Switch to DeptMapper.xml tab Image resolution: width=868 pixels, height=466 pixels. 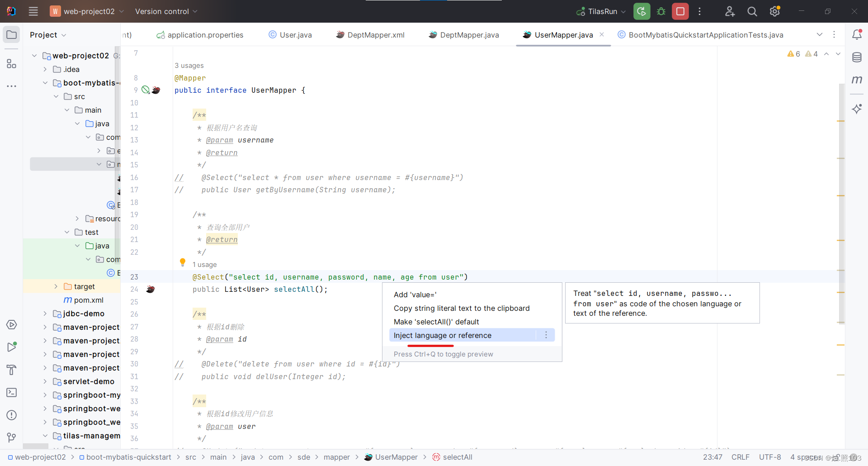pyautogui.click(x=370, y=35)
